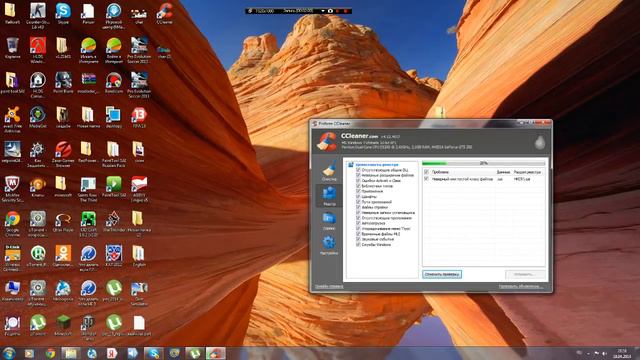Viewport: 640px width, 360px height.
Task: Toggle Ошибки ActiveX и Class checkbox
Action: pyautogui.click(x=358, y=180)
